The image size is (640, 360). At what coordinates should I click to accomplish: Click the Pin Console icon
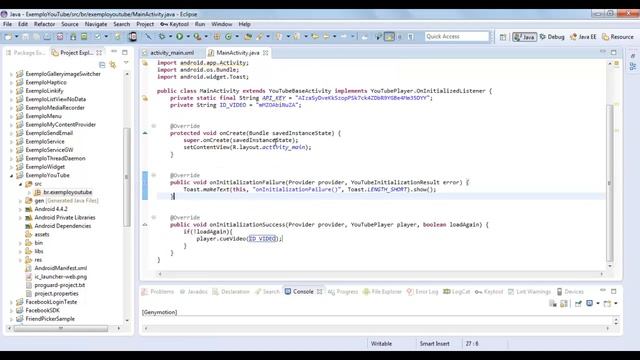578,304
